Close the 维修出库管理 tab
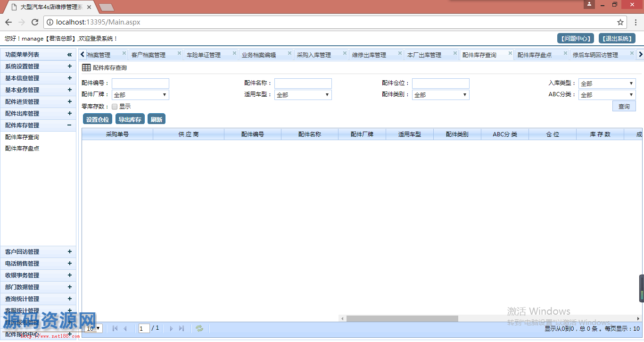This screenshot has height=342, width=644. click(400, 53)
